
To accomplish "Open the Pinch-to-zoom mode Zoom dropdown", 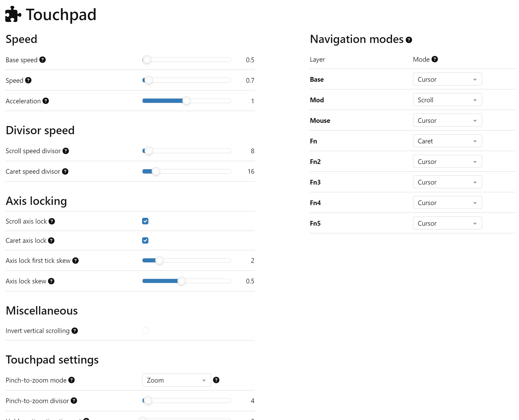I will pos(176,380).
